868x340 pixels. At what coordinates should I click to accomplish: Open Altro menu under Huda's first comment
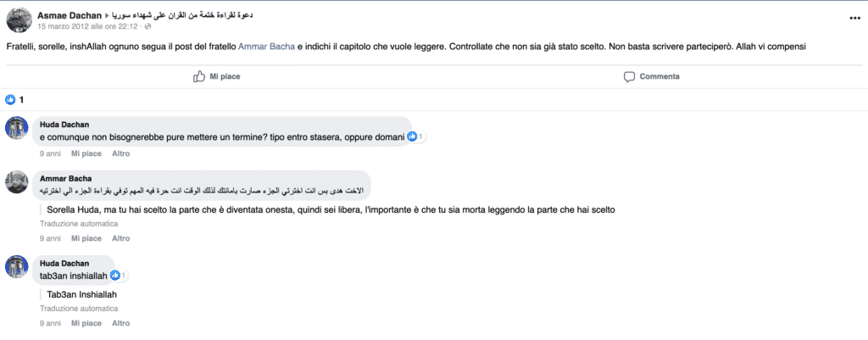click(120, 153)
